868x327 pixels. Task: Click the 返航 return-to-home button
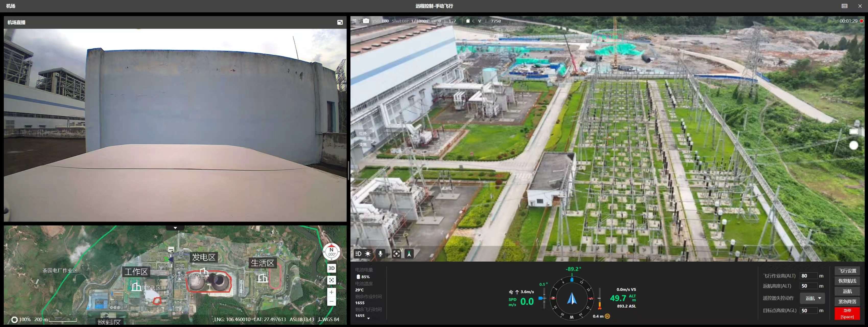pyautogui.click(x=847, y=291)
